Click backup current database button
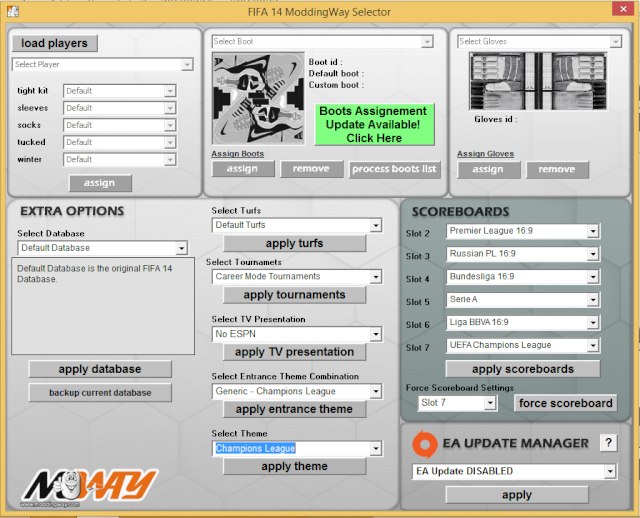 (100, 393)
